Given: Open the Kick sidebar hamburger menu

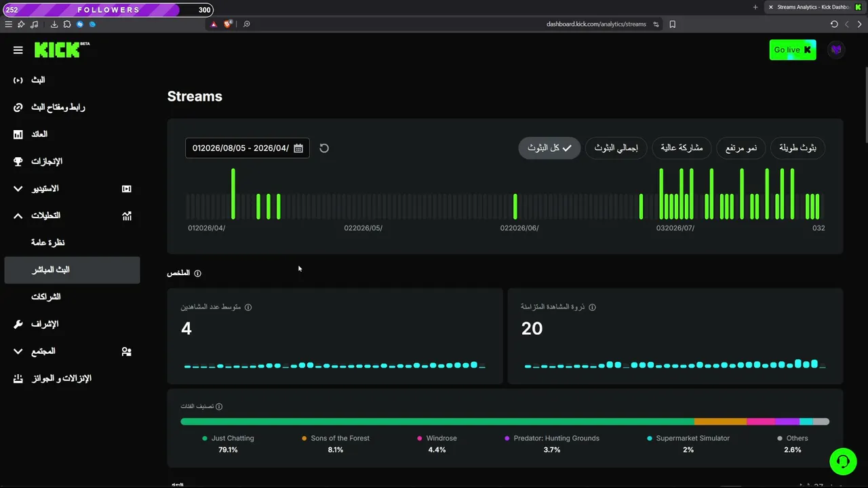Looking at the screenshot, I should point(18,50).
